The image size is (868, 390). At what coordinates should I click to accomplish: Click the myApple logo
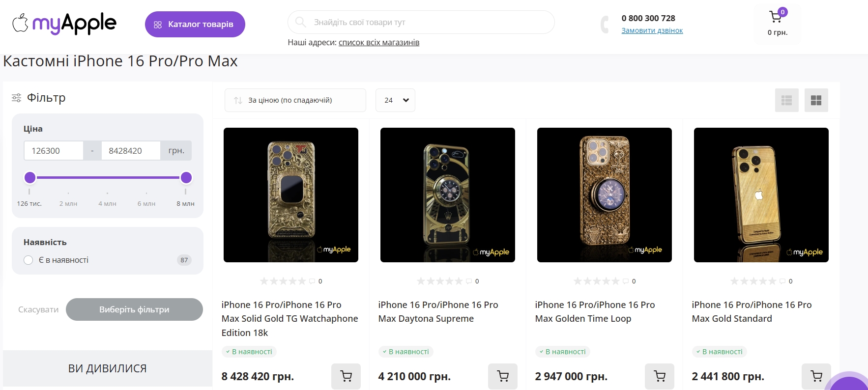(64, 23)
